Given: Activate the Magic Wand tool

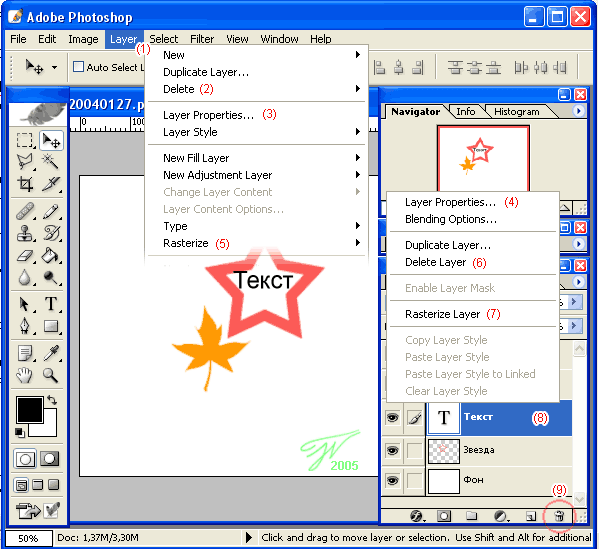Looking at the screenshot, I should [50, 162].
